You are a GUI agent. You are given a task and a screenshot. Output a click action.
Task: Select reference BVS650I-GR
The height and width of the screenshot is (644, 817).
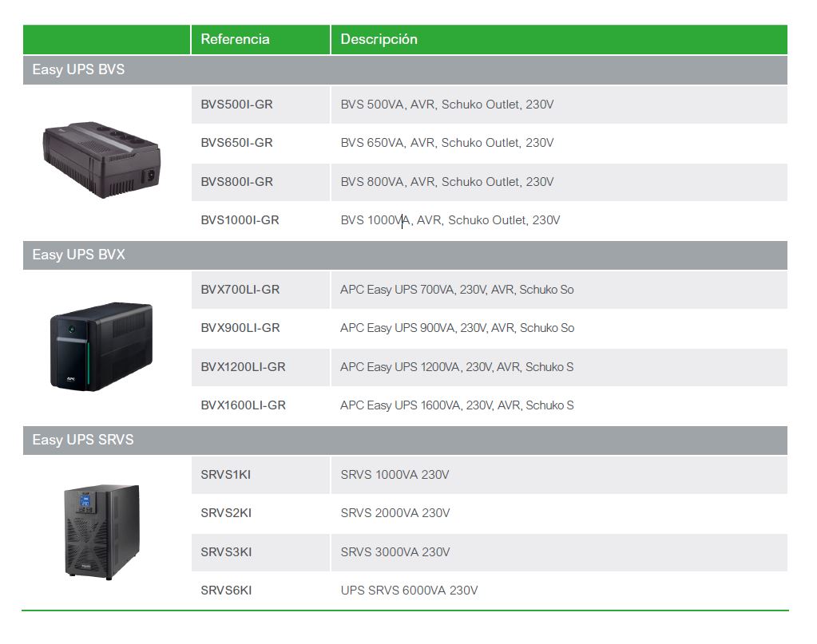point(236,143)
